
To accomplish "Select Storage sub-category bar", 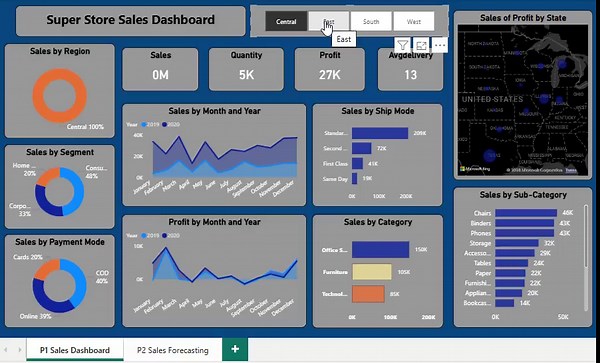I will 517,243.
